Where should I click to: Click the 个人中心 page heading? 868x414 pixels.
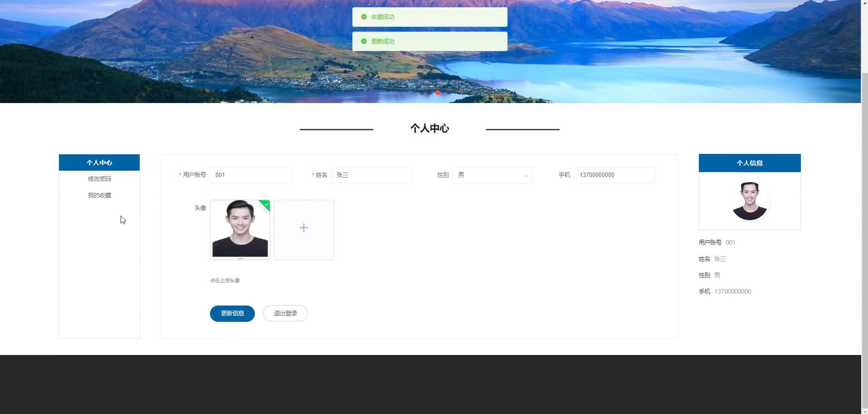(429, 128)
